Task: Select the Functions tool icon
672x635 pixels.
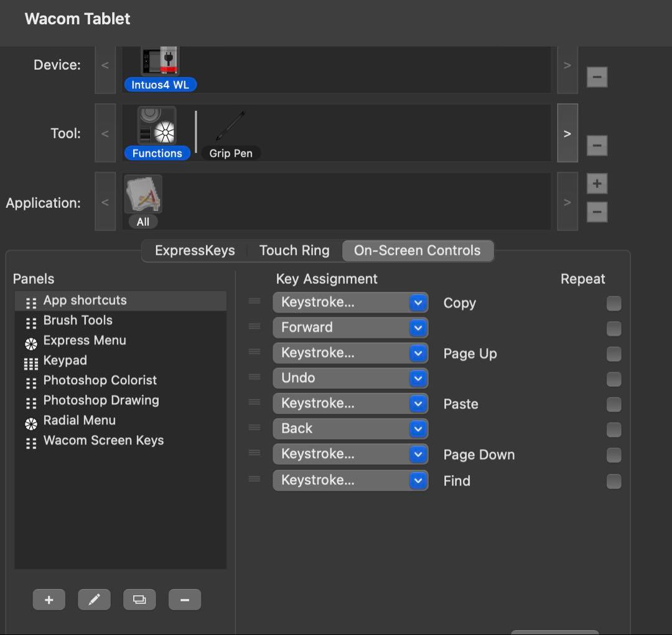Action: click(157, 126)
